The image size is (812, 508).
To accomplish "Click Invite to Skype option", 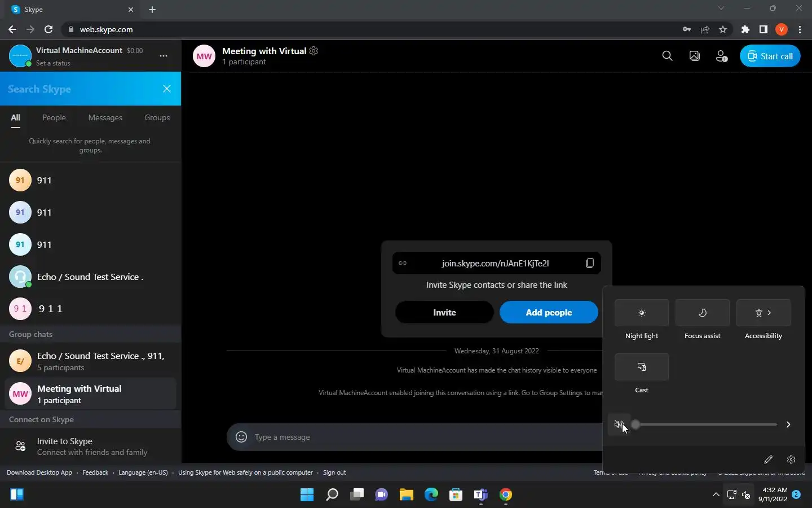I will point(90,446).
